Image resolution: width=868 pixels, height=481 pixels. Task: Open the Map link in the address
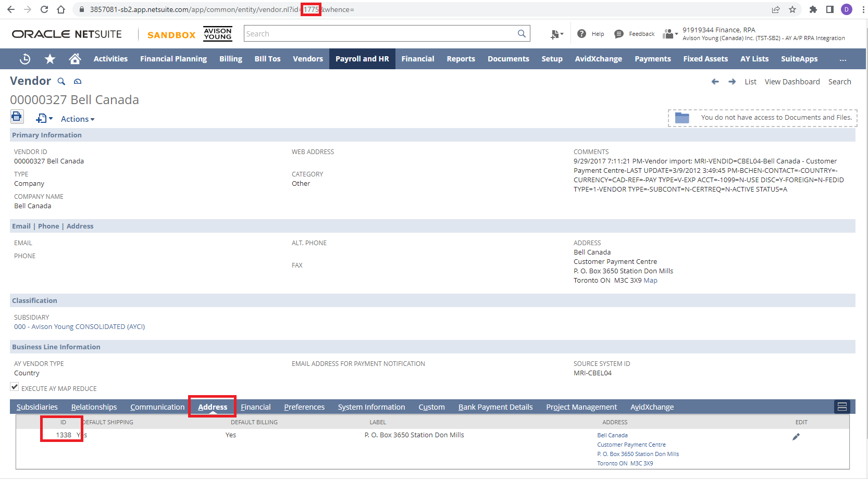click(x=650, y=281)
